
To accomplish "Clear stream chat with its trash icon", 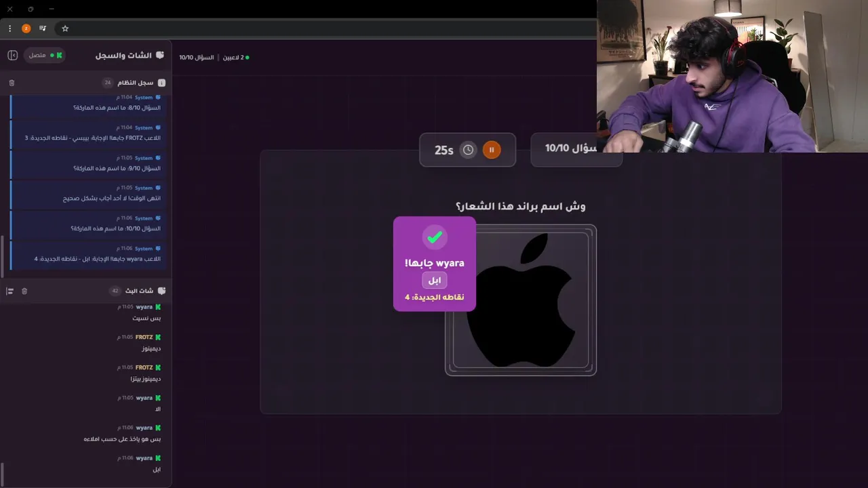I will pyautogui.click(x=24, y=291).
